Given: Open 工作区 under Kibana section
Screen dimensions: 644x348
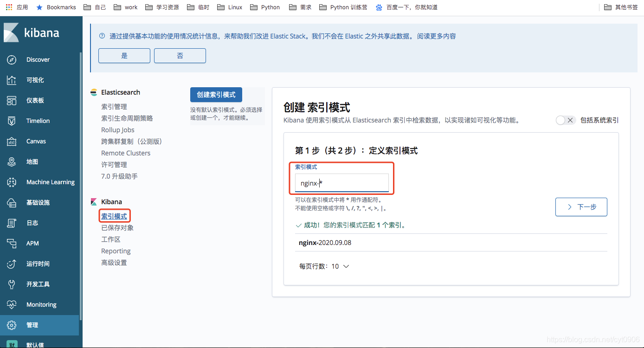Looking at the screenshot, I should (x=111, y=239).
